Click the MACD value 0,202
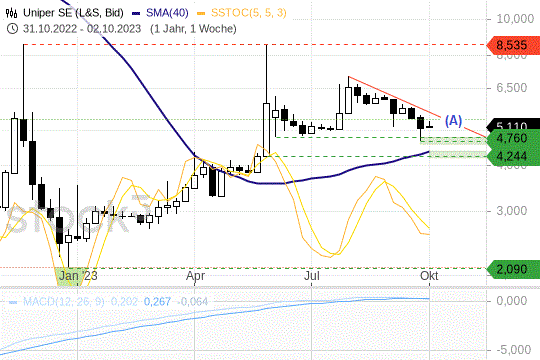This screenshot has width=540, height=360. [x=124, y=302]
